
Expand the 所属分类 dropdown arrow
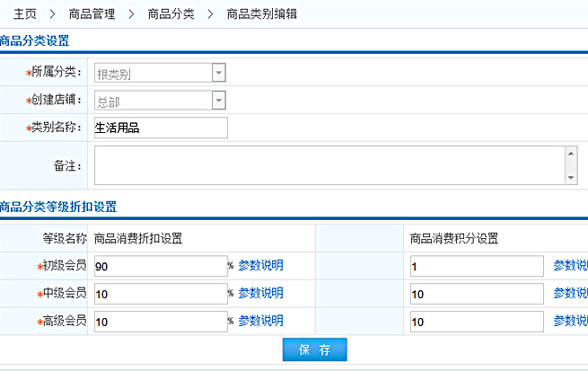coord(218,74)
